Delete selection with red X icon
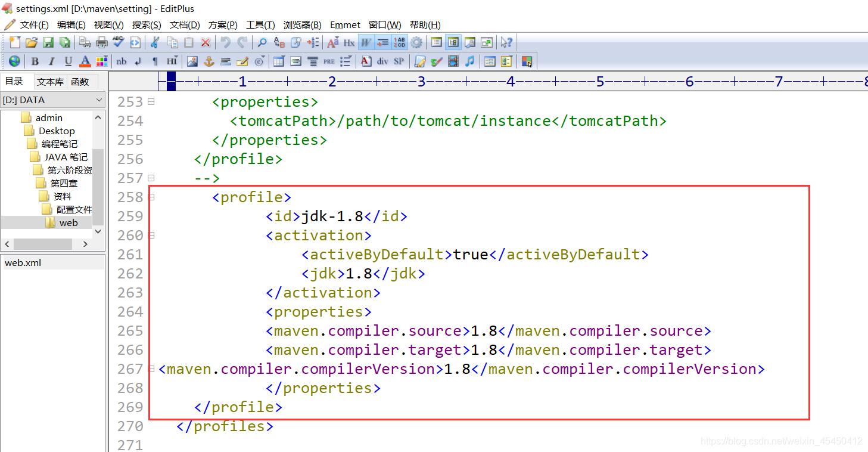868x452 pixels. click(206, 42)
